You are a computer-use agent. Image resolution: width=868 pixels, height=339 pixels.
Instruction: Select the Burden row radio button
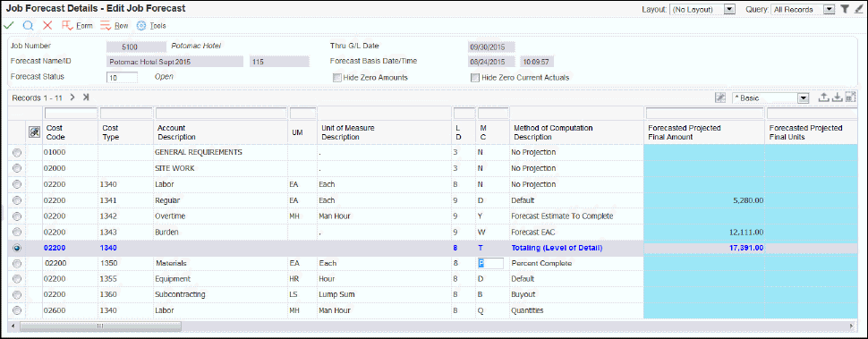(x=17, y=233)
